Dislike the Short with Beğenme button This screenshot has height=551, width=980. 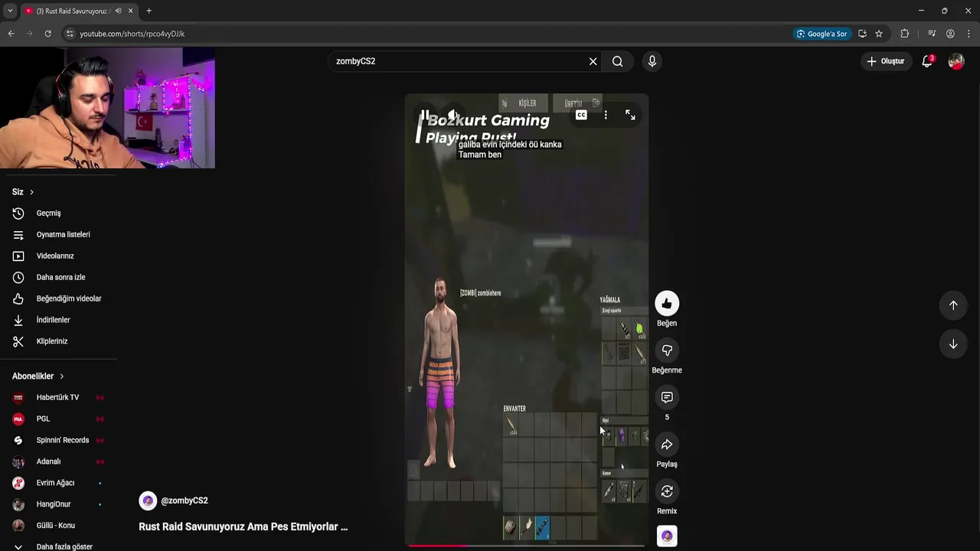[667, 350]
